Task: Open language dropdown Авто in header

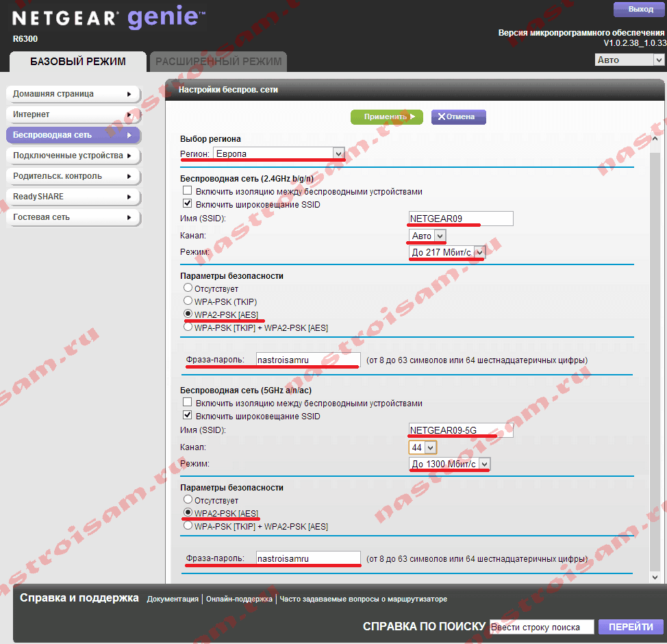Action: (x=629, y=60)
